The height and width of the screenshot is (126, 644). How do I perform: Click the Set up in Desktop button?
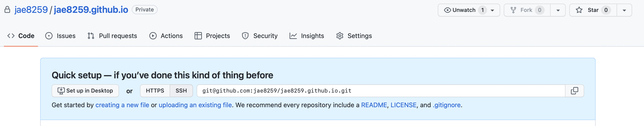tap(85, 91)
